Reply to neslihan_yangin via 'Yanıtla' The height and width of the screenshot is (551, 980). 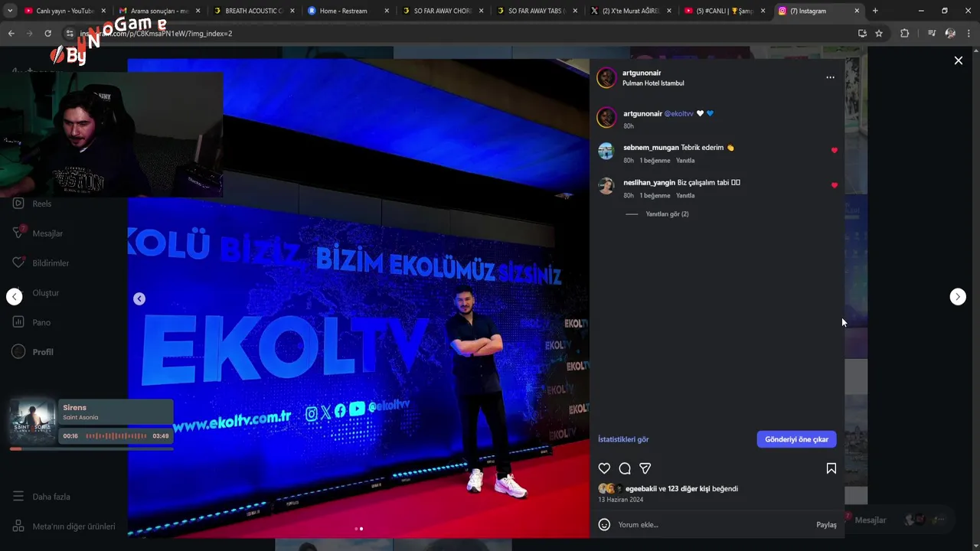685,196
